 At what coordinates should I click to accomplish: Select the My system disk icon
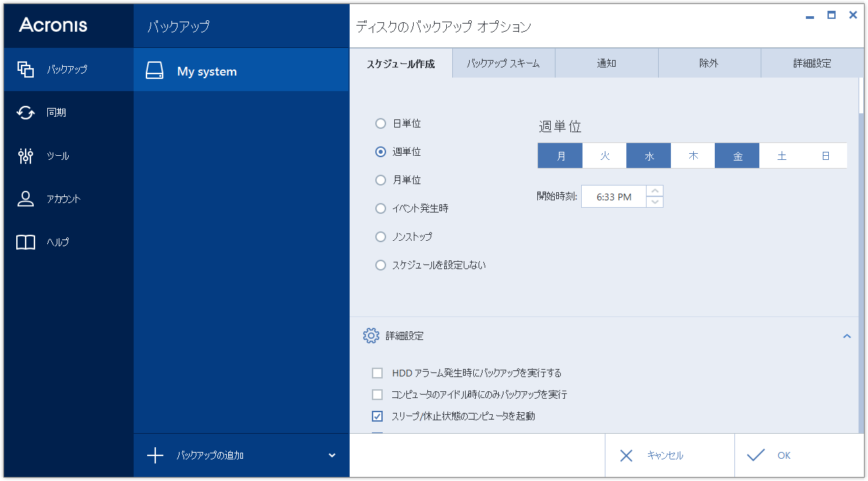(x=155, y=72)
